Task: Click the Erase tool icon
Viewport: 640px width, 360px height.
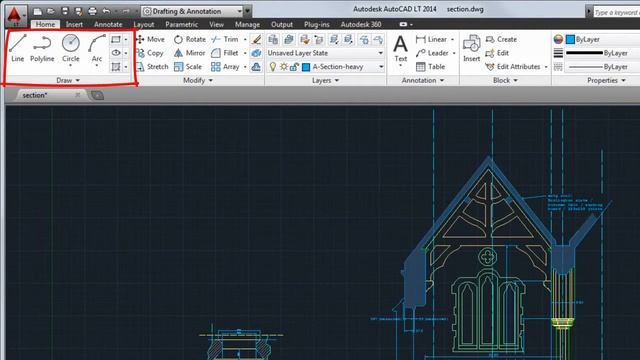Action: pyautogui.click(x=256, y=39)
